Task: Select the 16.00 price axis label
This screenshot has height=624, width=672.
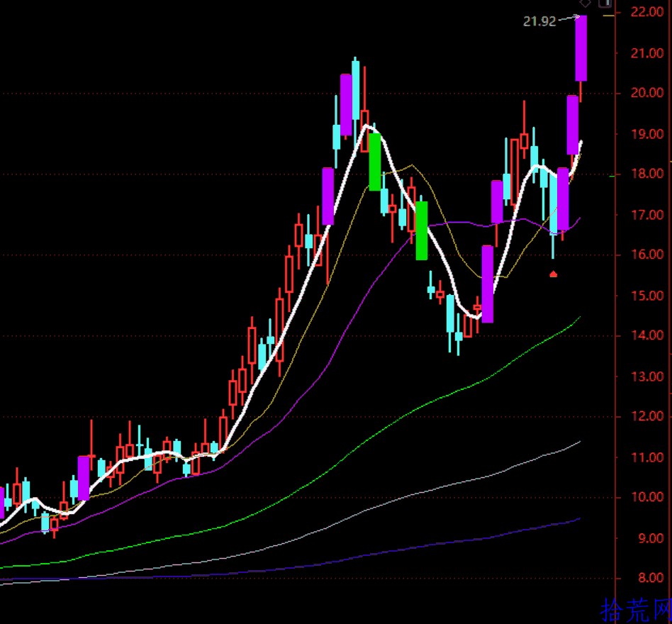Action: click(x=646, y=254)
